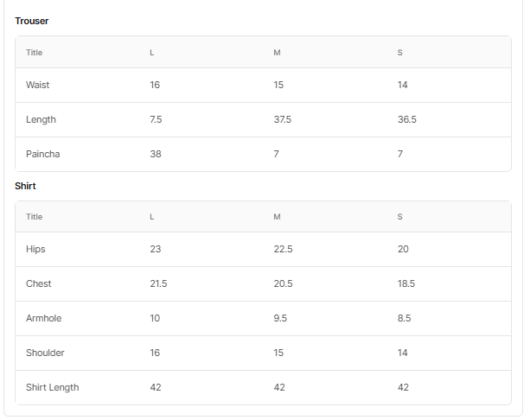This screenshot has height=420, width=530.
Task: Click the S column header in Shirt table
Action: (399, 217)
